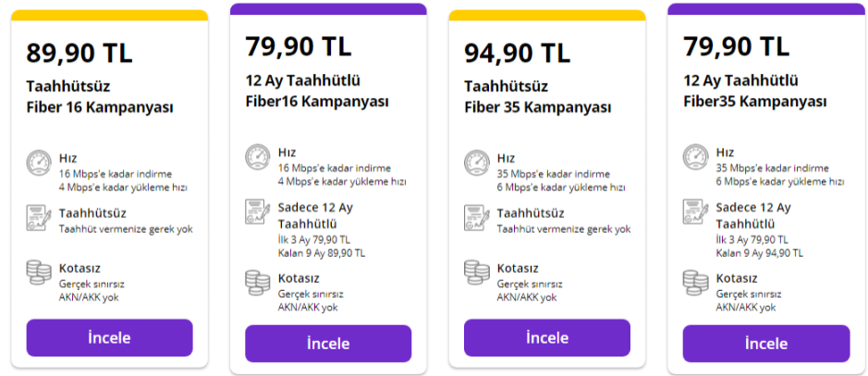Click speedometer icon in Taahhütsüz Fiber 16 card
868x376 pixels.
pos(39,163)
